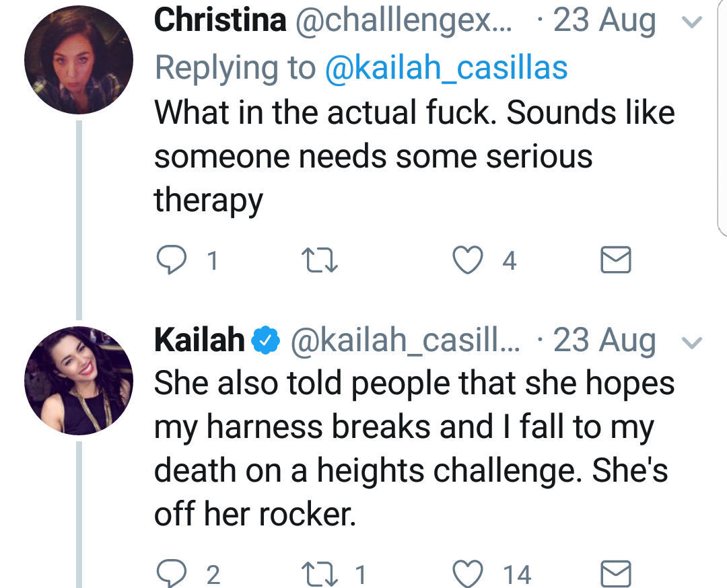Open Christina's display name profile
This screenshot has height=588, width=727.
[x=220, y=20]
